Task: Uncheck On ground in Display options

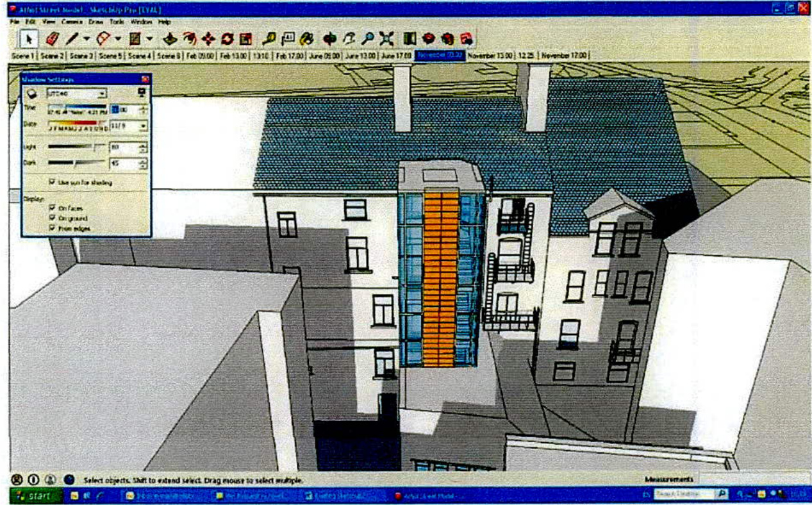Action: click(x=51, y=218)
